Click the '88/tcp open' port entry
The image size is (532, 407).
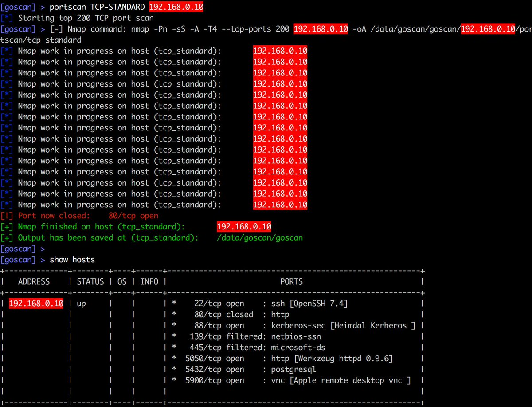click(219, 325)
